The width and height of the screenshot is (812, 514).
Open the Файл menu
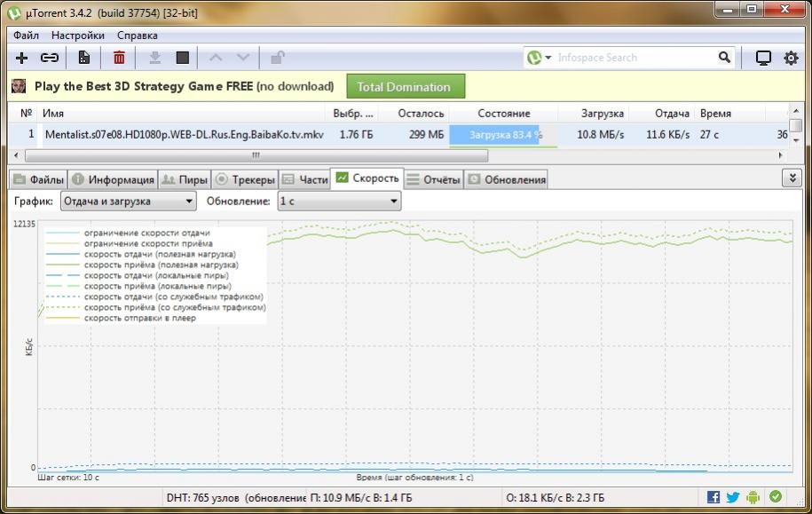tap(26, 36)
